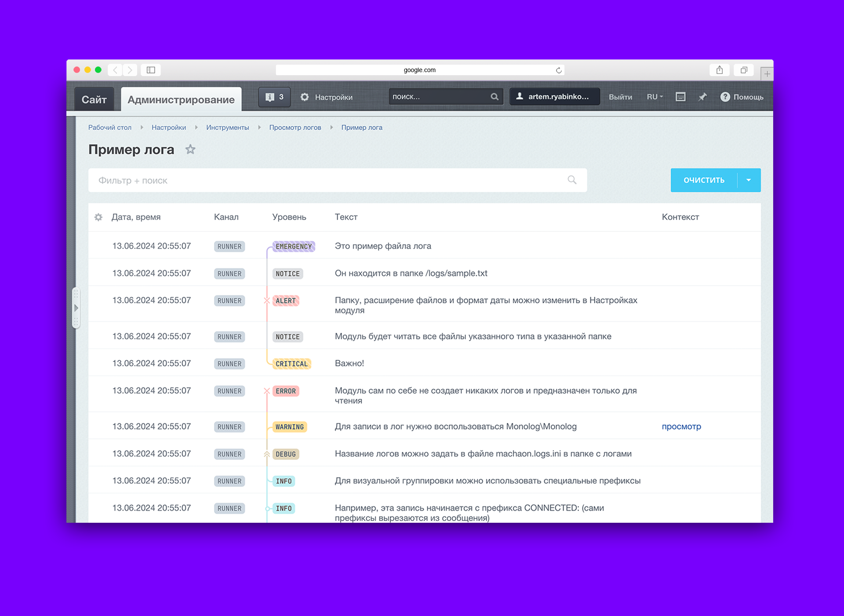Image resolution: width=844 pixels, height=616 pixels.
Task: Click the Выйти logout link
Action: (620, 97)
